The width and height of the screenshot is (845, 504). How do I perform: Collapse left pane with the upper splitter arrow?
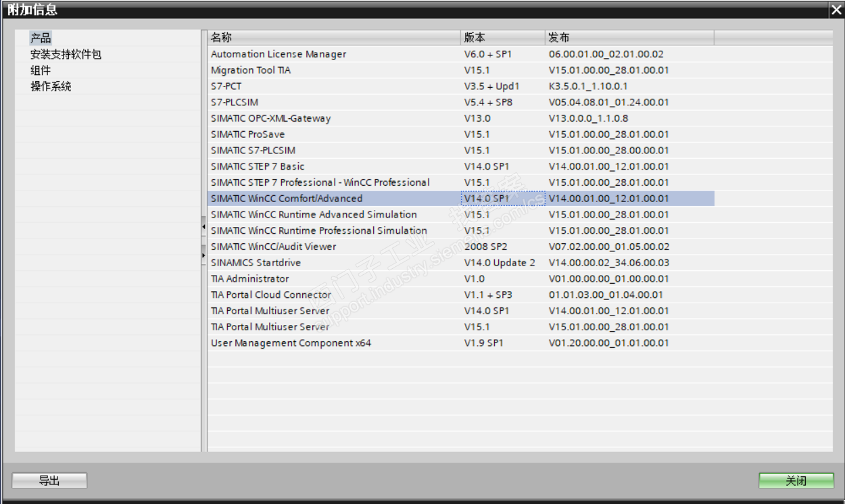(203, 228)
